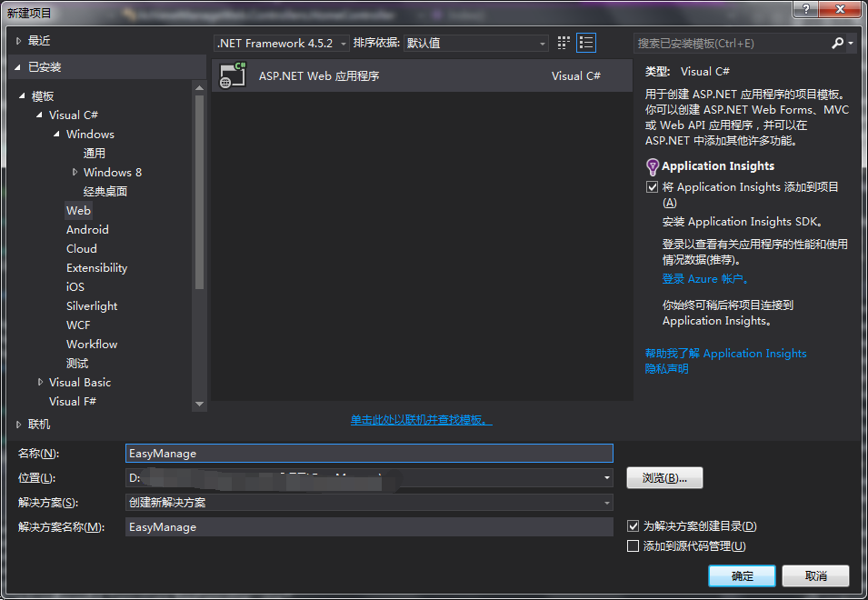Open the search options dropdown arrow
868x600 pixels.
click(851, 43)
